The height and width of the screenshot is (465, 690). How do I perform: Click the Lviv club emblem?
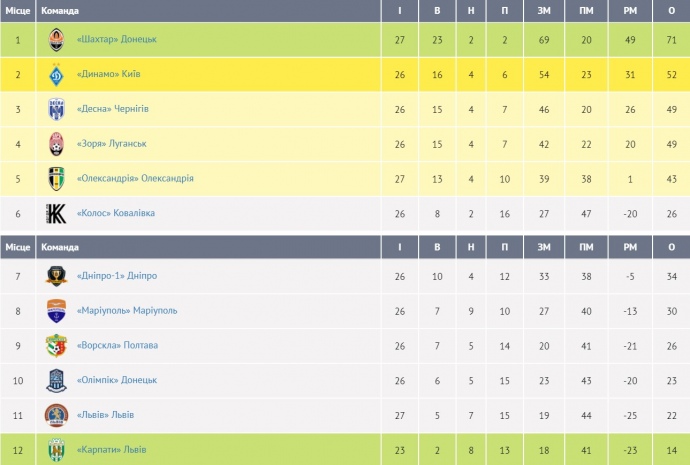[x=57, y=415]
